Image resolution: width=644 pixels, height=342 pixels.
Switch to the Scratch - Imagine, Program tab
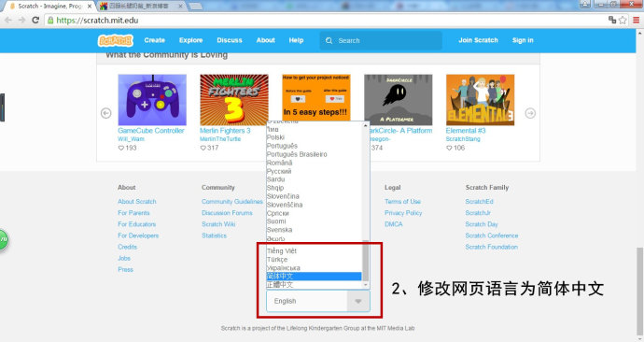(x=49, y=7)
